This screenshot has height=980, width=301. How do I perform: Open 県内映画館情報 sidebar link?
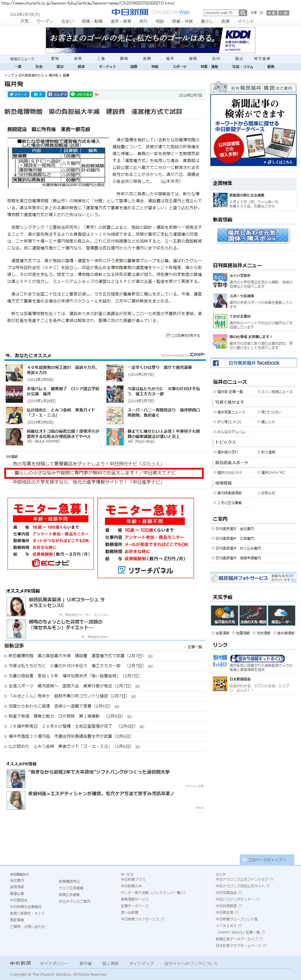[x=229, y=493]
